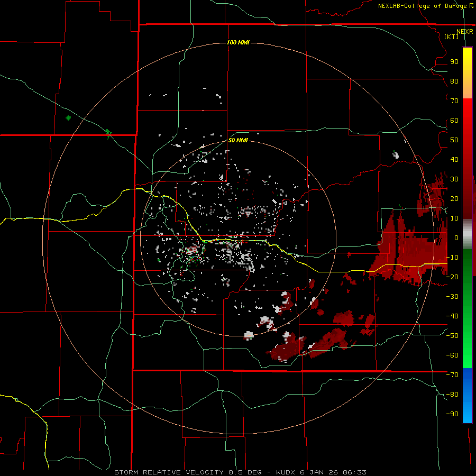The image size is (476, 476).
Task: Select the 70 value on velocity scale
Action: (x=454, y=101)
